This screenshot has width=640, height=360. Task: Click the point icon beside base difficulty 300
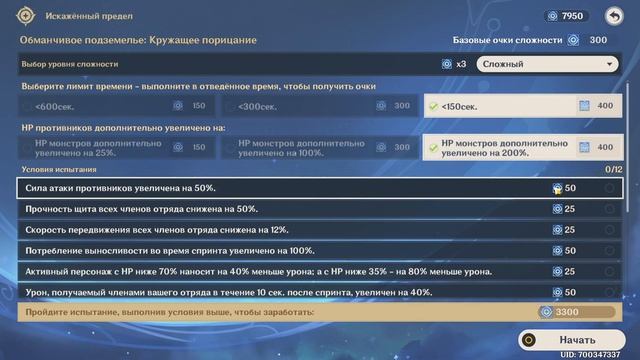coord(573,40)
